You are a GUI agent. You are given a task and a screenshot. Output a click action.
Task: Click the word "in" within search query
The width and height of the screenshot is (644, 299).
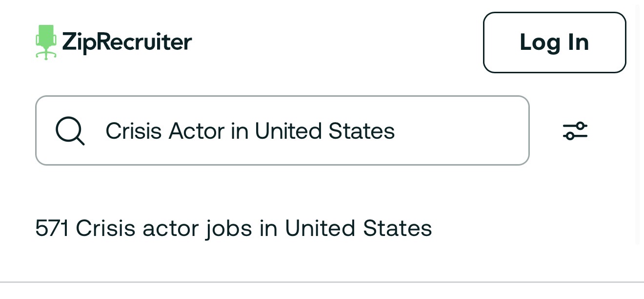point(239,131)
